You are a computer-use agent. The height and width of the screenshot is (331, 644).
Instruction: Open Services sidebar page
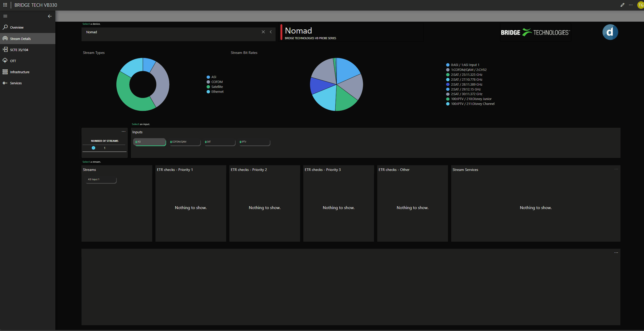(x=28, y=83)
